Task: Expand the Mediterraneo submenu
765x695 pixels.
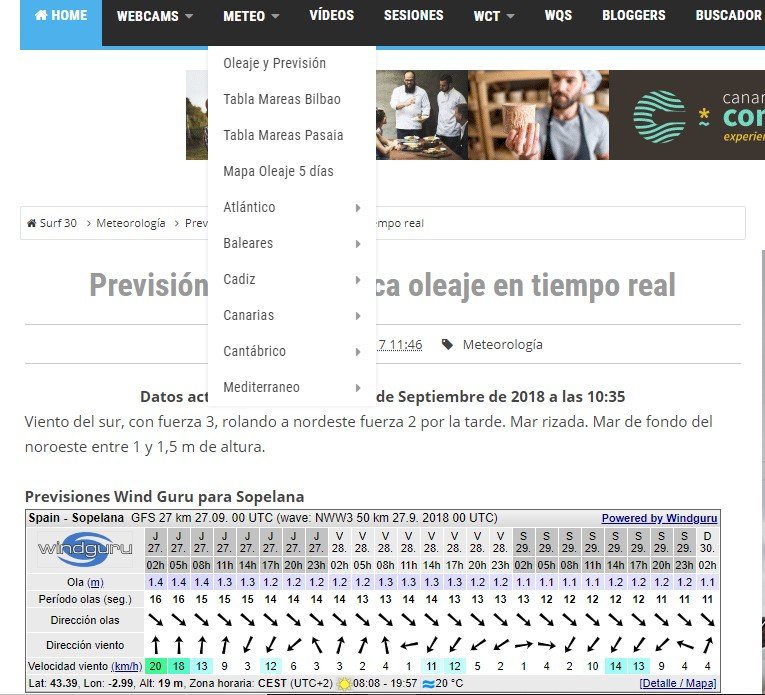Action: (291, 387)
